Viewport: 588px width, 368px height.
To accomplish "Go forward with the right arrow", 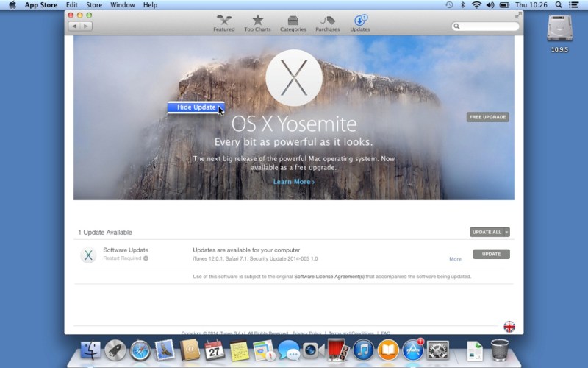I will pos(86,26).
